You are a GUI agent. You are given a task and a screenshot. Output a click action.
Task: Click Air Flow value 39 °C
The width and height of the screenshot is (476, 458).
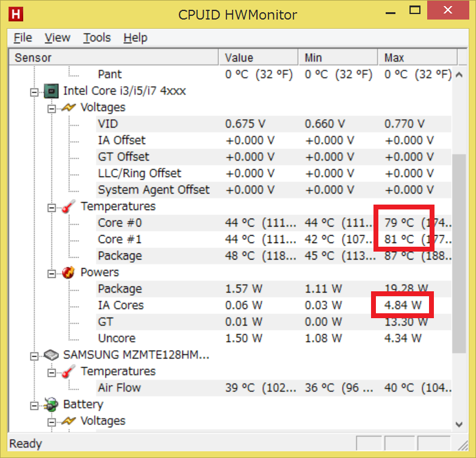click(240, 388)
